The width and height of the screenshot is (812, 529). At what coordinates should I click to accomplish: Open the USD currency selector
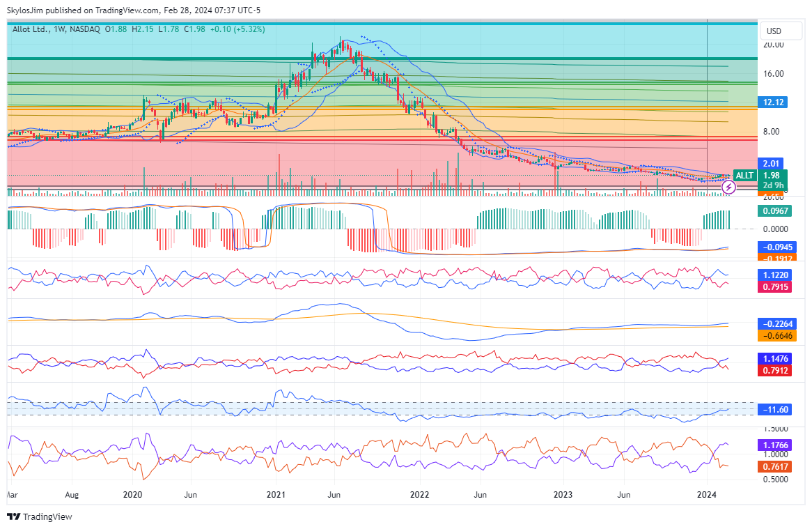point(774,31)
